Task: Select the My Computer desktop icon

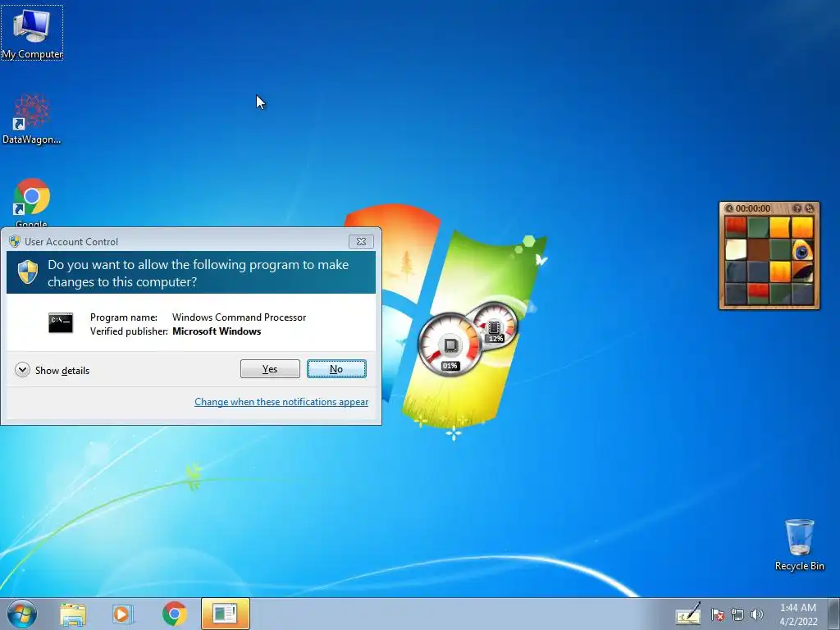Action: (x=32, y=33)
